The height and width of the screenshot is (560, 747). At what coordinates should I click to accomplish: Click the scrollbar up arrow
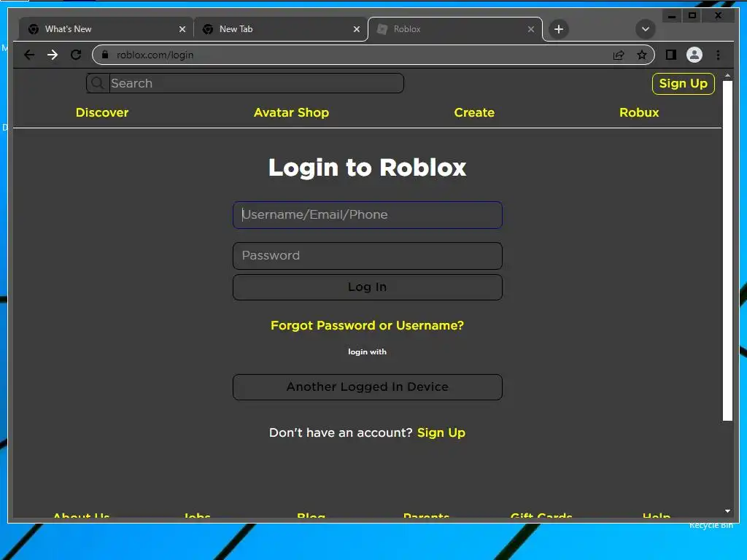pos(727,76)
